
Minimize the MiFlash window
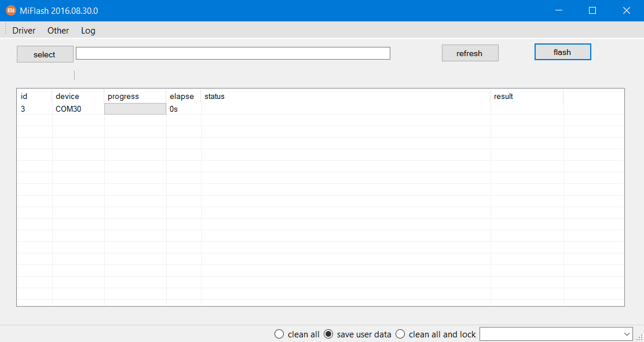click(558, 10)
